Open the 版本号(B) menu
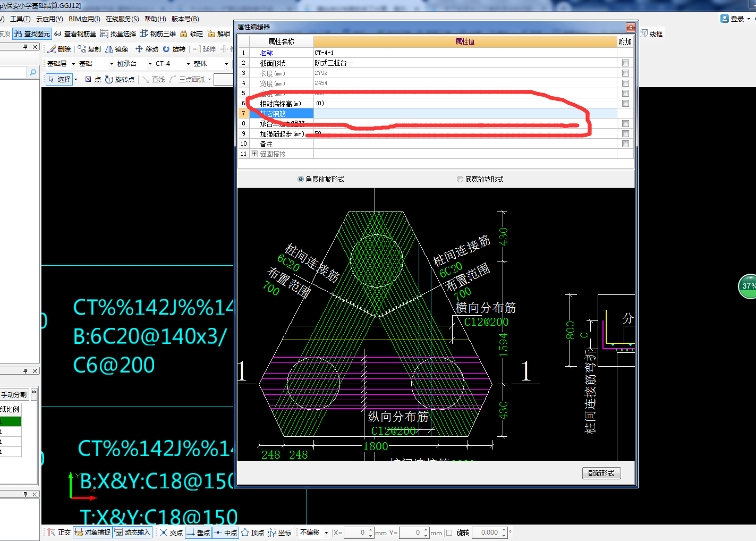Screen dimensions: 756x541 click(x=185, y=19)
